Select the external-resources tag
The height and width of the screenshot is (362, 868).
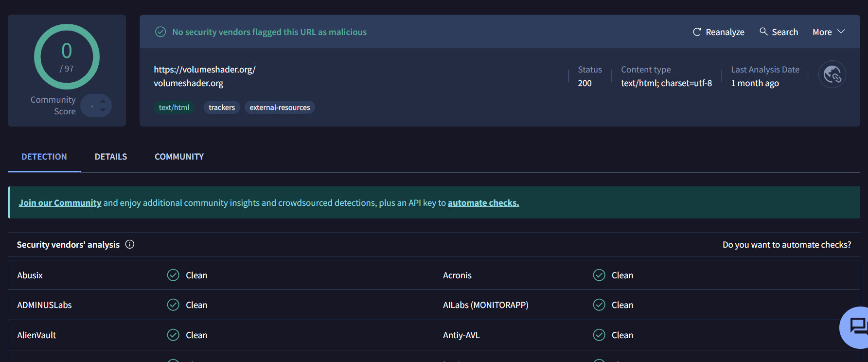[x=280, y=108]
